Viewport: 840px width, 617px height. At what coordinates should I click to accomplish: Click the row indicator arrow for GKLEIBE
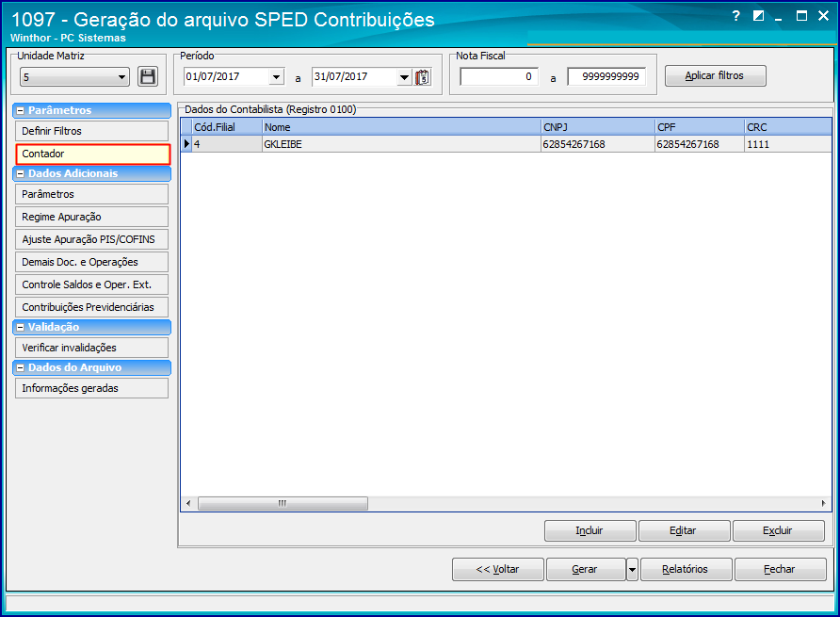[x=186, y=144]
